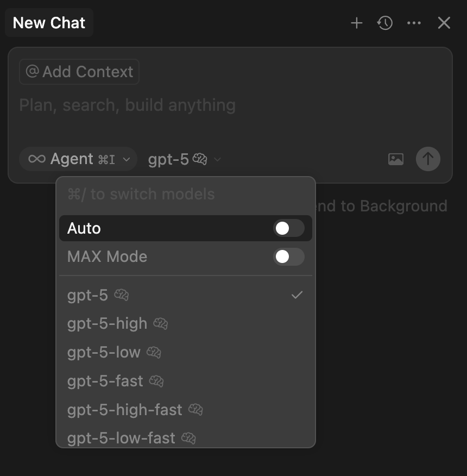Image resolution: width=467 pixels, height=476 pixels.
Task: Select gpt-5-low from the model list
Action: coord(104,352)
